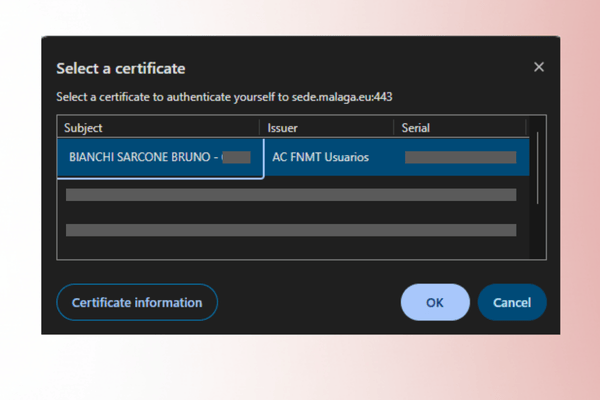Click the Subject column header
Screen dimensions: 600x400
pos(158,127)
